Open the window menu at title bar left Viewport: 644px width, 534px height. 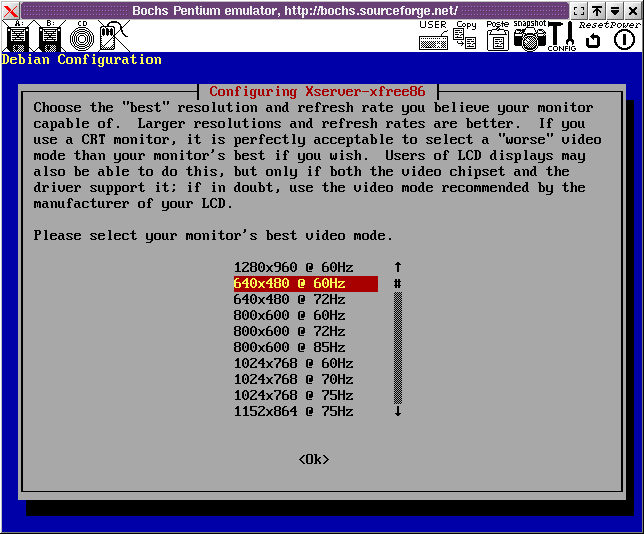tap(10, 10)
